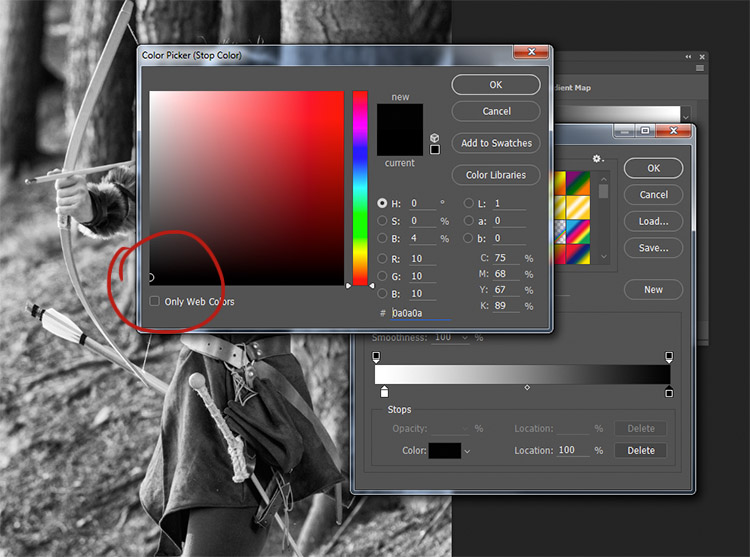Select the R red channel radio button
750x557 pixels.
coord(382,258)
